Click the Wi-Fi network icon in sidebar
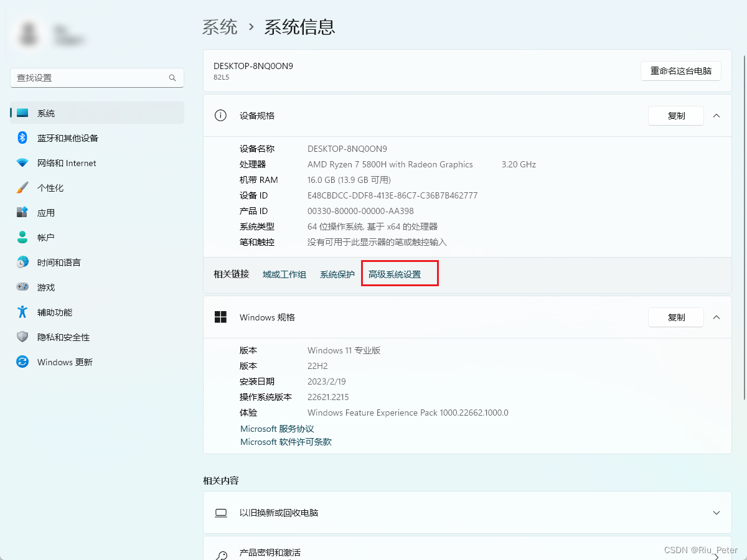Screen dimensions: 747x560 pyautogui.click(x=22, y=163)
